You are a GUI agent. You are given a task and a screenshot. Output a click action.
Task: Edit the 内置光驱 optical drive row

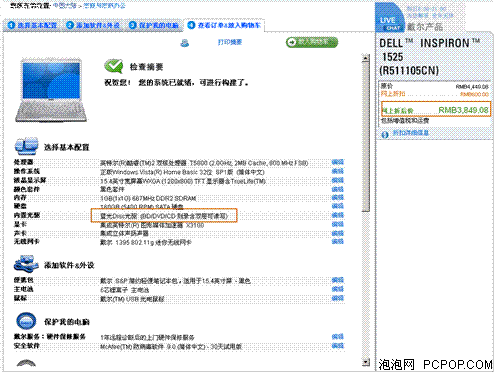tap(338, 215)
